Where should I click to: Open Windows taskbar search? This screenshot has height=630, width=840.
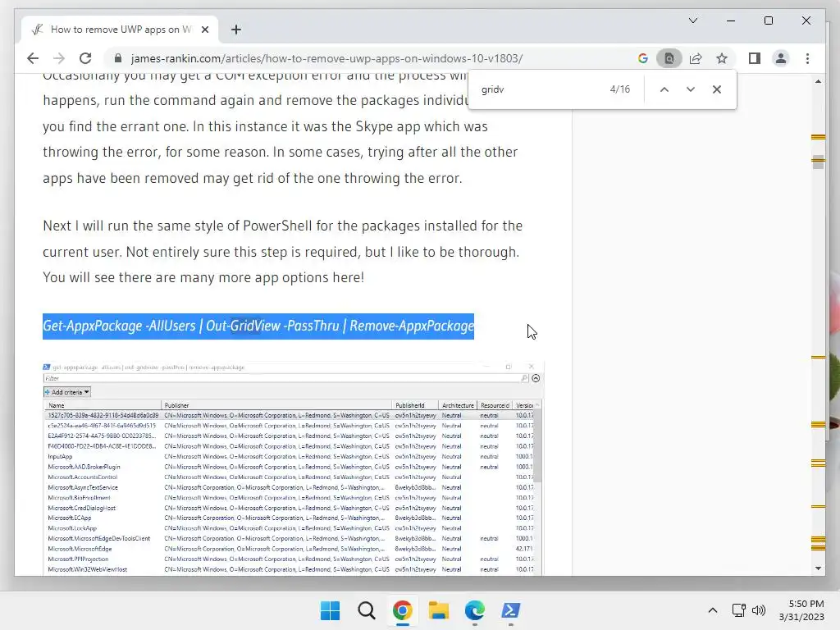[x=367, y=610]
